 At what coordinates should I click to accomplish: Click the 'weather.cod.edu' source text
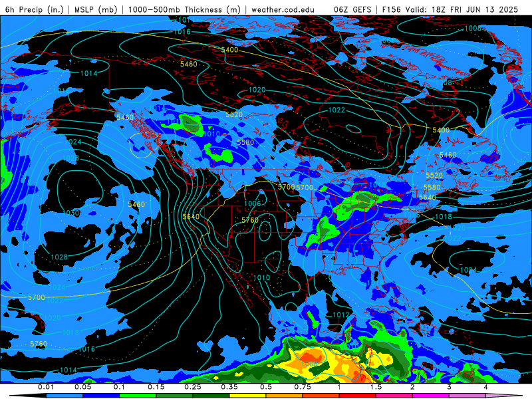point(283,9)
